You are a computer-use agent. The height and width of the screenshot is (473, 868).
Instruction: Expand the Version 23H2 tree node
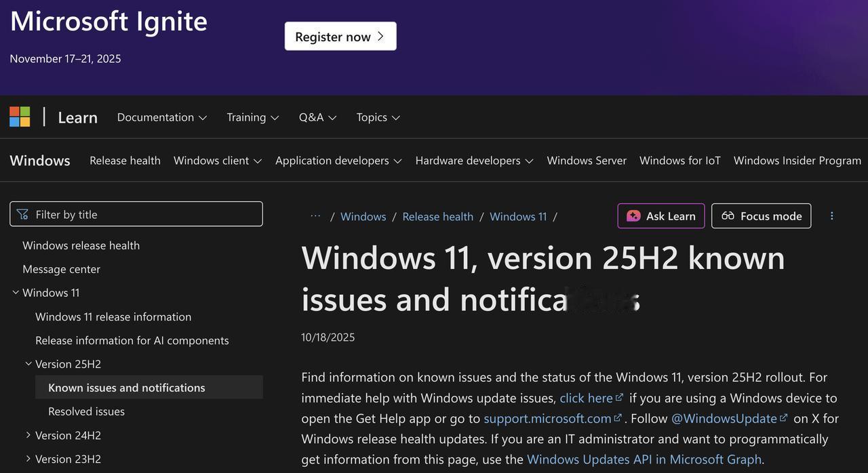[x=28, y=459]
